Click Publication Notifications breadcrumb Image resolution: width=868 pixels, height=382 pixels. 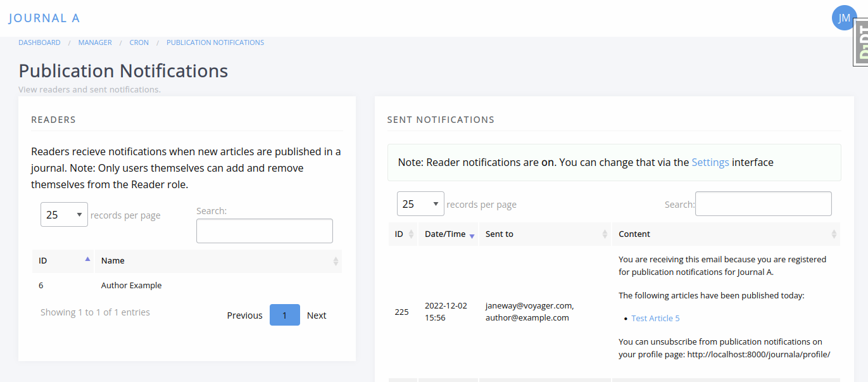tap(215, 42)
